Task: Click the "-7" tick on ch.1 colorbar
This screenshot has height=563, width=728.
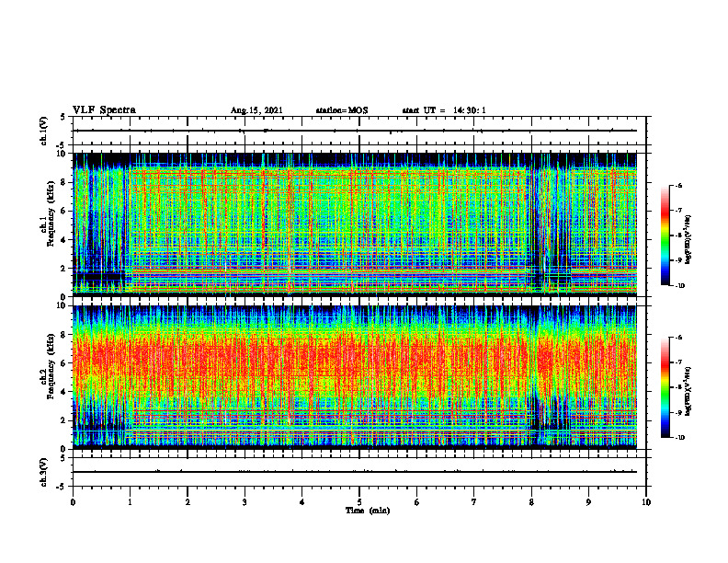Action: [x=679, y=211]
